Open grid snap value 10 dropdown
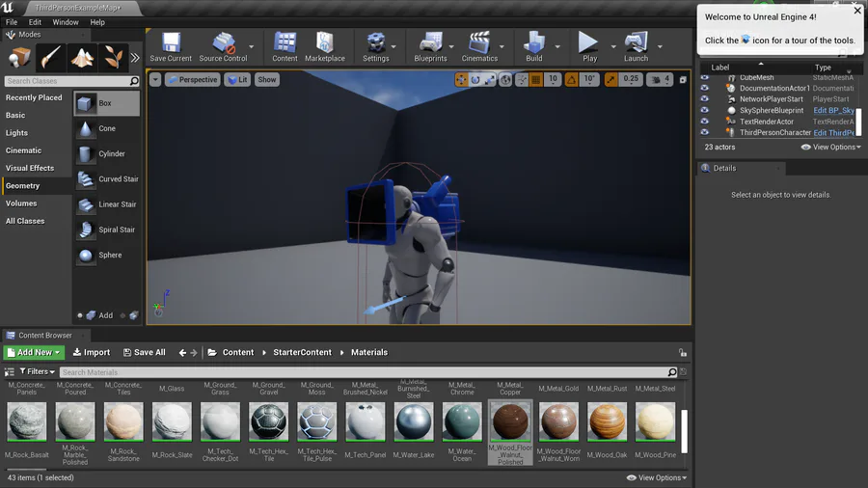This screenshot has width=868, height=488. pos(553,80)
